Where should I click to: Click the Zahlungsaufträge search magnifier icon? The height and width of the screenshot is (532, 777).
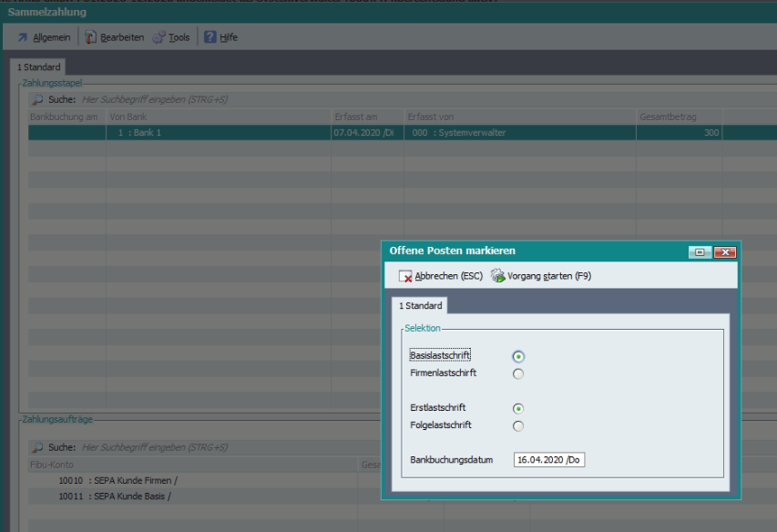(37, 447)
